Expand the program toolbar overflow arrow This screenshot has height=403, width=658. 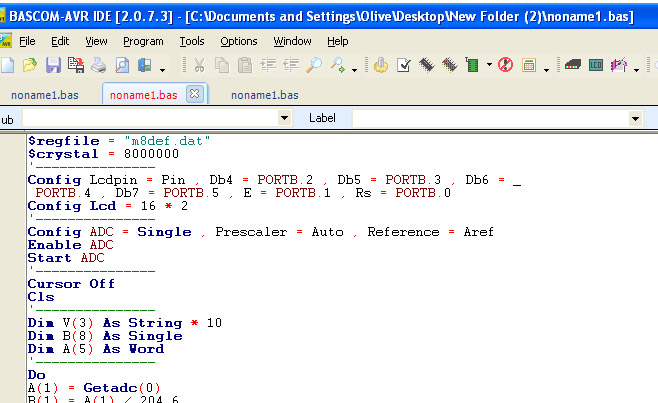pyautogui.click(x=546, y=70)
